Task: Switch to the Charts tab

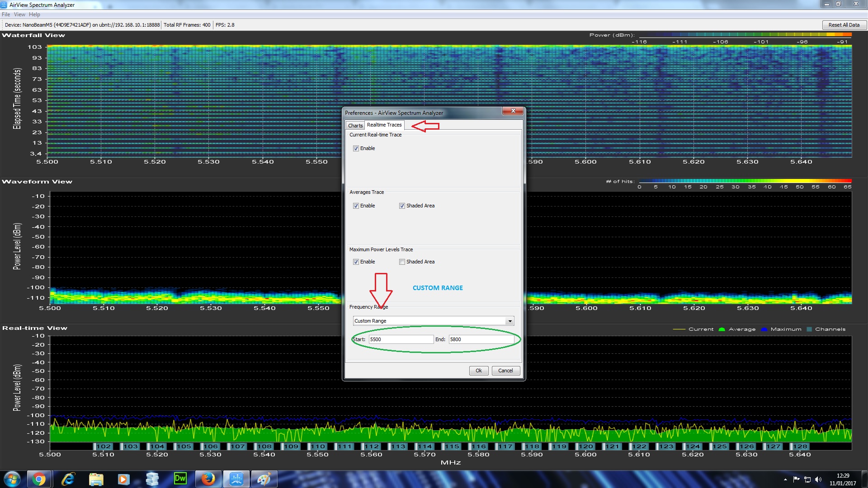Action: click(355, 126)
